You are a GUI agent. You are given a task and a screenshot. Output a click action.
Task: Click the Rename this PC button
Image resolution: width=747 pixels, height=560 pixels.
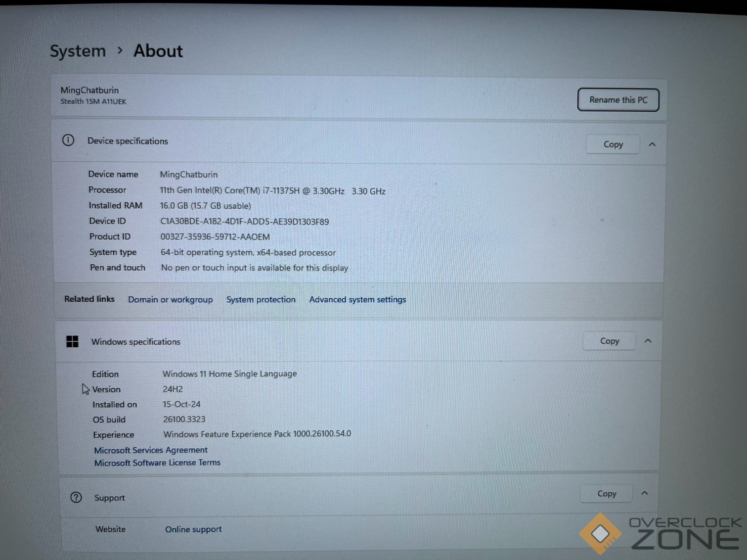pyautogui.click(x=618, y=100)
